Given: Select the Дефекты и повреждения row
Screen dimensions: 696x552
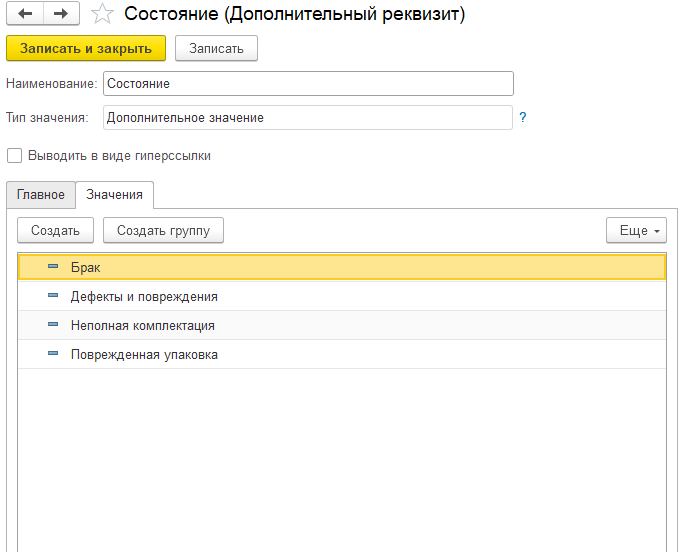Looking at the screenshot, I should 342,296.
